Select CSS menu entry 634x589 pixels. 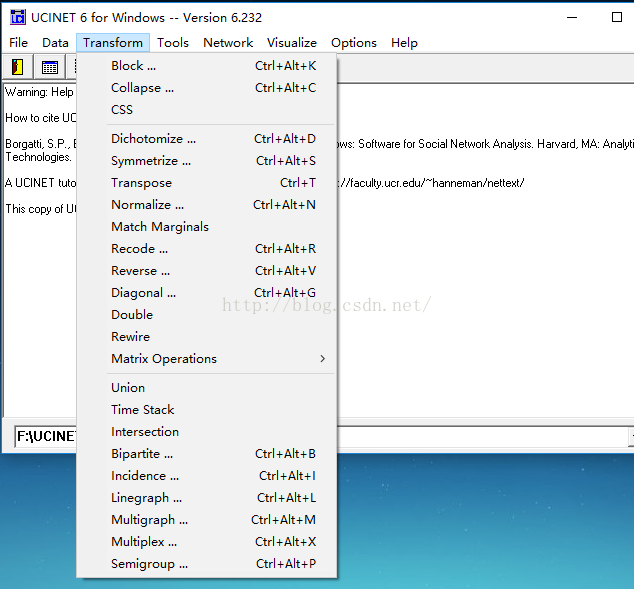(206, 110)
